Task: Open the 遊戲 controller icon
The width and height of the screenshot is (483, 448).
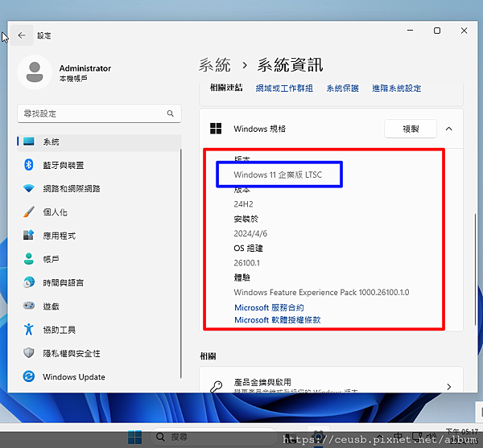Action: [29, 306]
